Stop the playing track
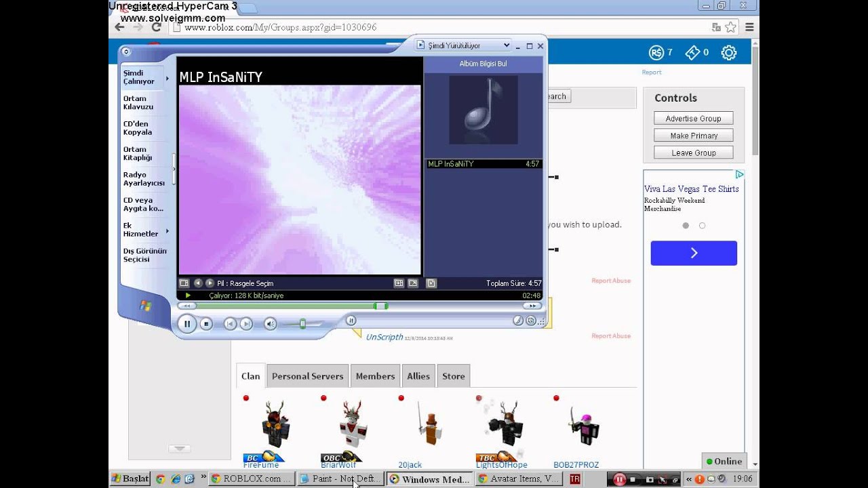 (x=206, y=324)
